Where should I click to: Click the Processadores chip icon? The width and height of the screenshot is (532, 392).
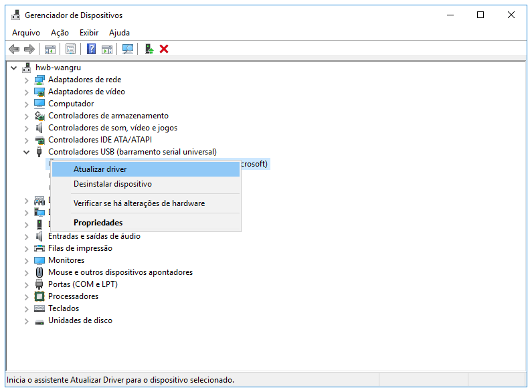click(x=39, y=296)
